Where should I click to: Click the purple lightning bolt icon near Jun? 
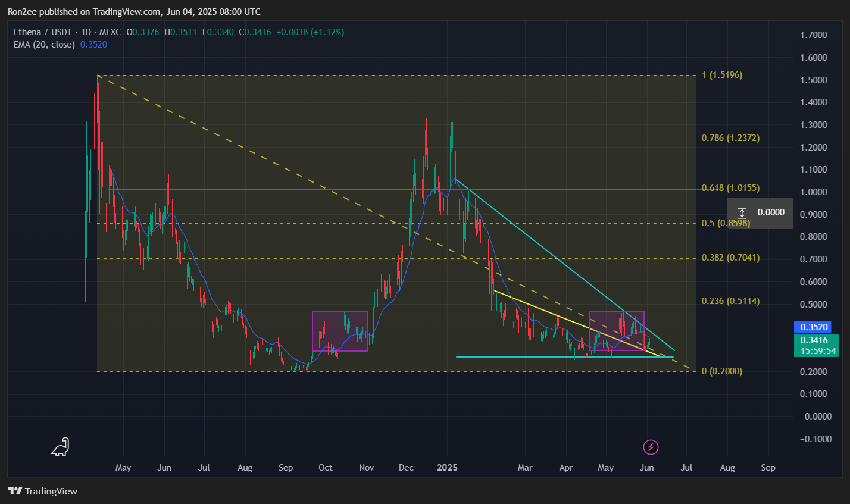650,447
